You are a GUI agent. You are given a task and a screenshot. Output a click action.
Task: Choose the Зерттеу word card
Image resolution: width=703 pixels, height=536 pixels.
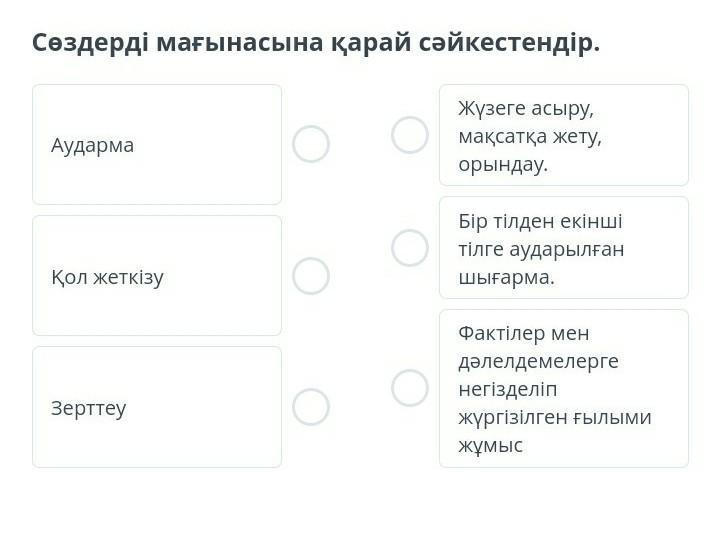tap(157, 407)
